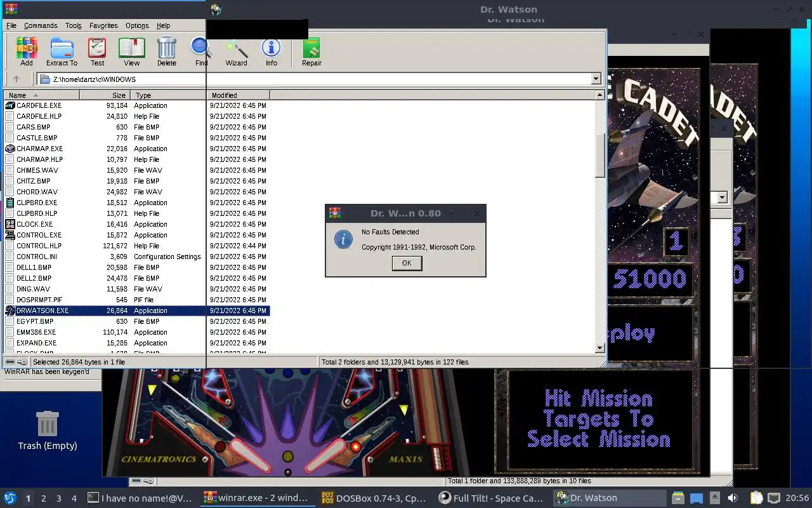Select the DELL1.BMP file row
Image resolution: width=812 pixels, height=508 pixels.
pyautogui.click(x=137, y=267)
